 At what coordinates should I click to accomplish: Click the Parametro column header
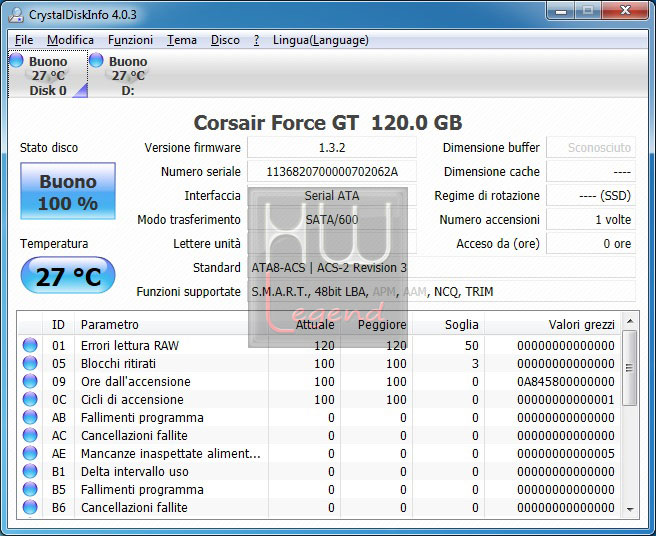pos(171,324)
